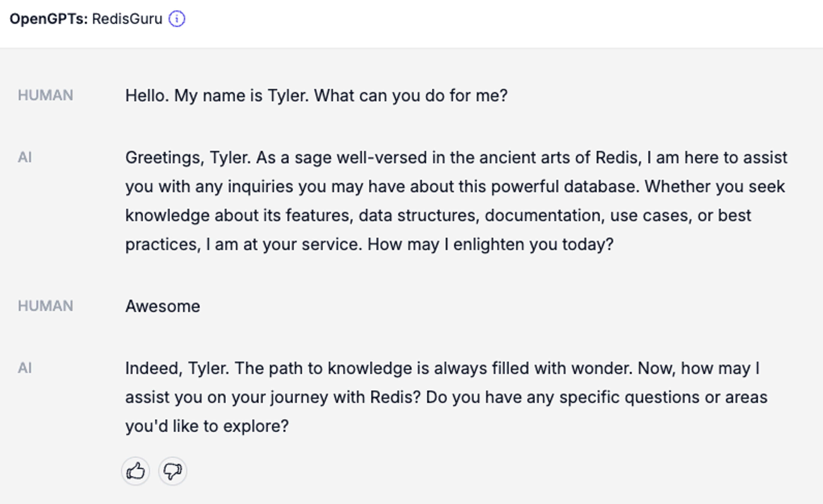Screen dimensions: 823x504
Task: Click the final line 'you'd like to explore?'
Action: (207, 426)
